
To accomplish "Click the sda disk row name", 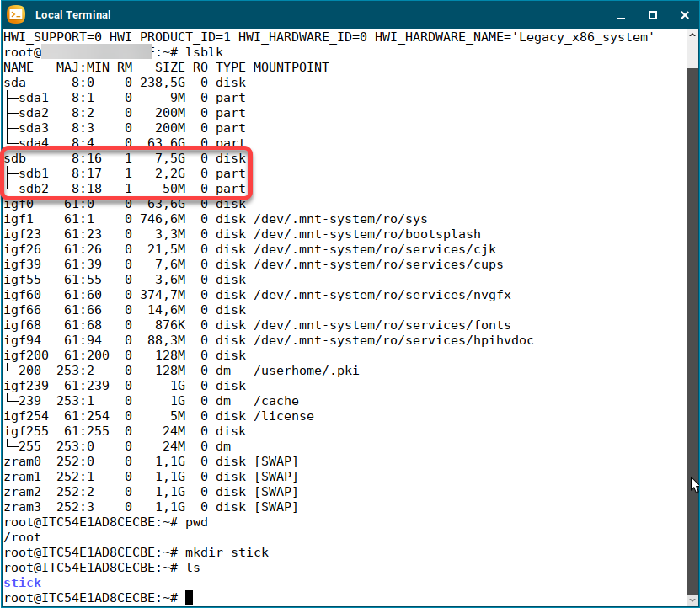I will (14, 83).
